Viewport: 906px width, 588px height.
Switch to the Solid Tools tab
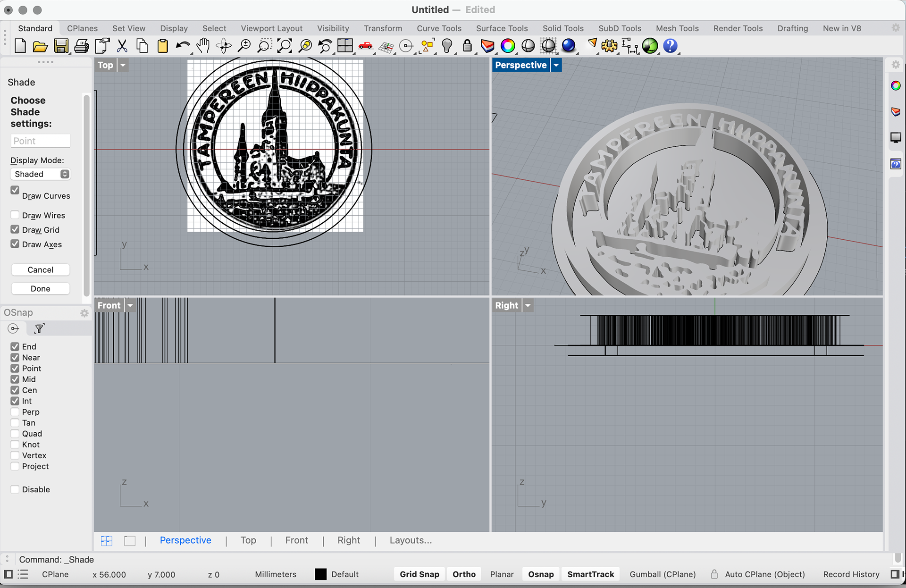point(563,28)
